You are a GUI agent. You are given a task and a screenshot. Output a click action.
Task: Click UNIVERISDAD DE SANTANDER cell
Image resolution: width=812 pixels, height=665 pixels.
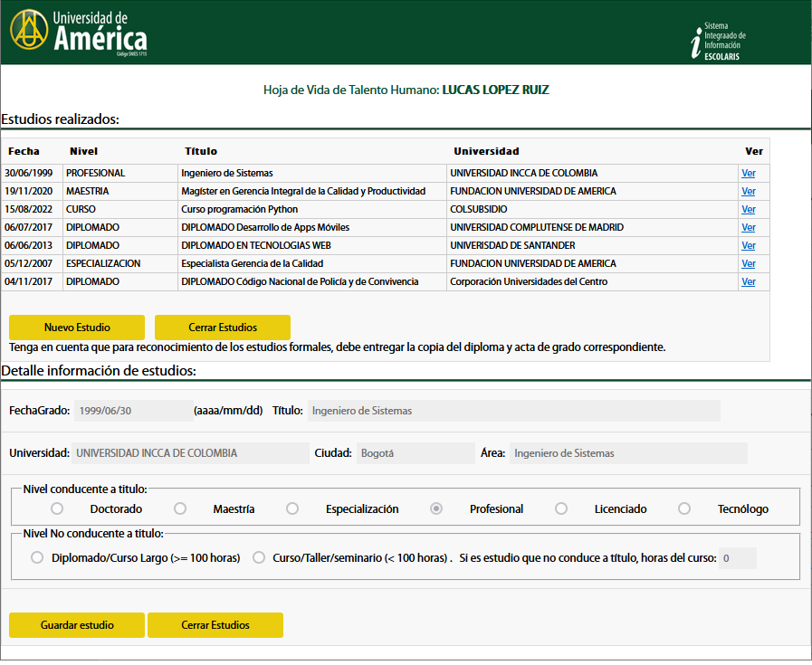pyautogui.click(x=592, y=245)
